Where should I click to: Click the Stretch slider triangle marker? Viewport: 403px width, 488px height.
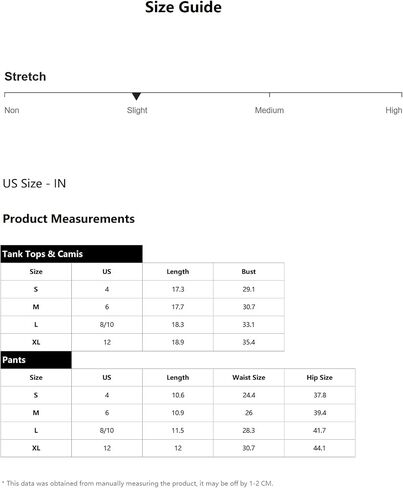(136, 96)
